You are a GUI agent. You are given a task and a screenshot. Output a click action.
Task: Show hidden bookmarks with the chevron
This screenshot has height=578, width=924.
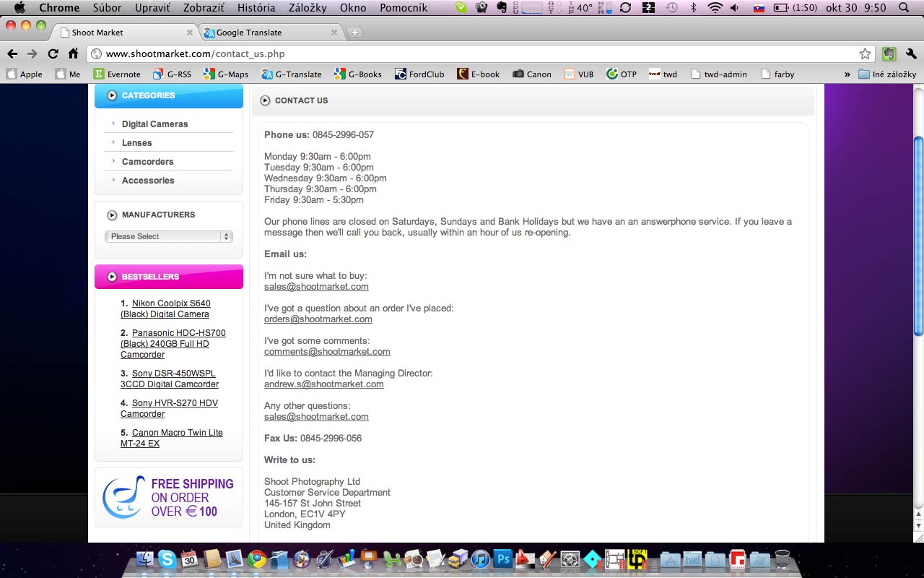click(847, 74)
